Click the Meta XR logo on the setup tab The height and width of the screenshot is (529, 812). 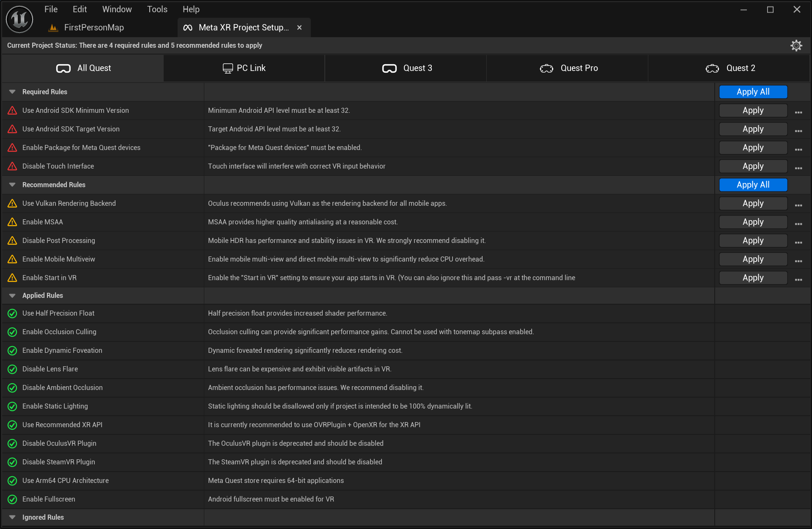187,27
